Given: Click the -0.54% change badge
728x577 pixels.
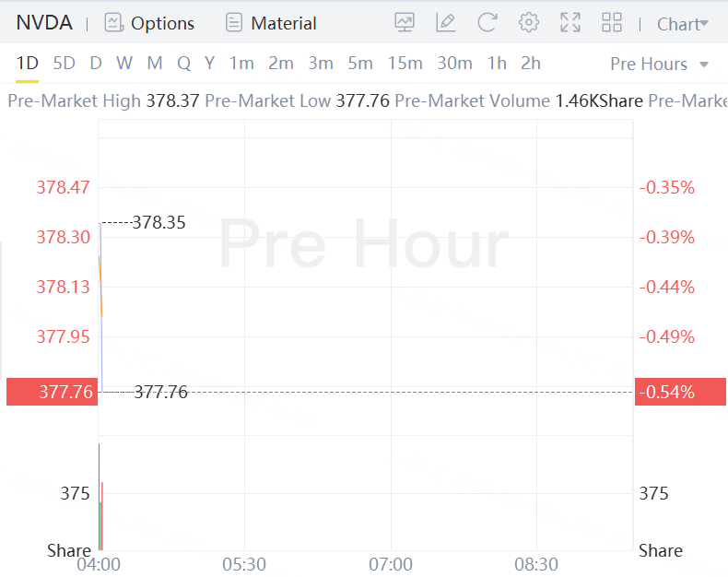Looking at the screenshot, I should [x=680, y=392].
